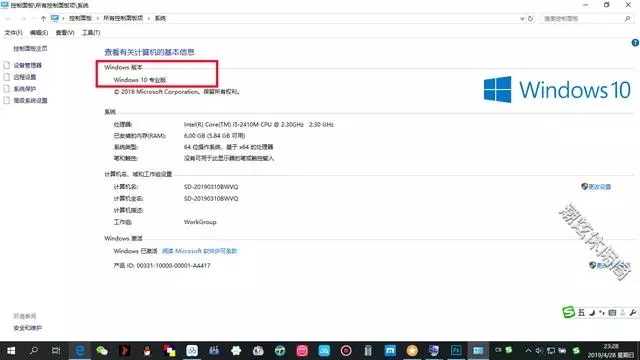Open Photoshop from the taskbar
This screenshot has height=360, width=640.
[x=456, y=351]
